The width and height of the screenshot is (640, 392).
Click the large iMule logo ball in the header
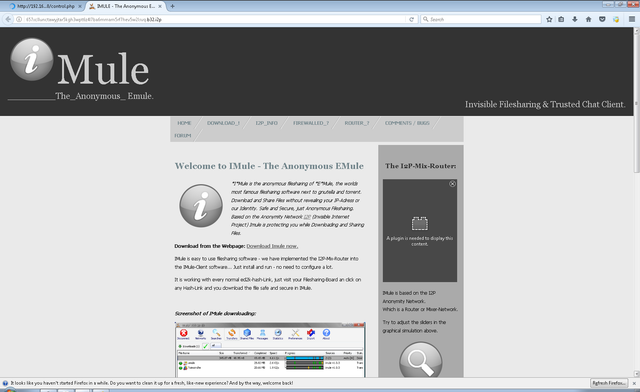[31, 60]
